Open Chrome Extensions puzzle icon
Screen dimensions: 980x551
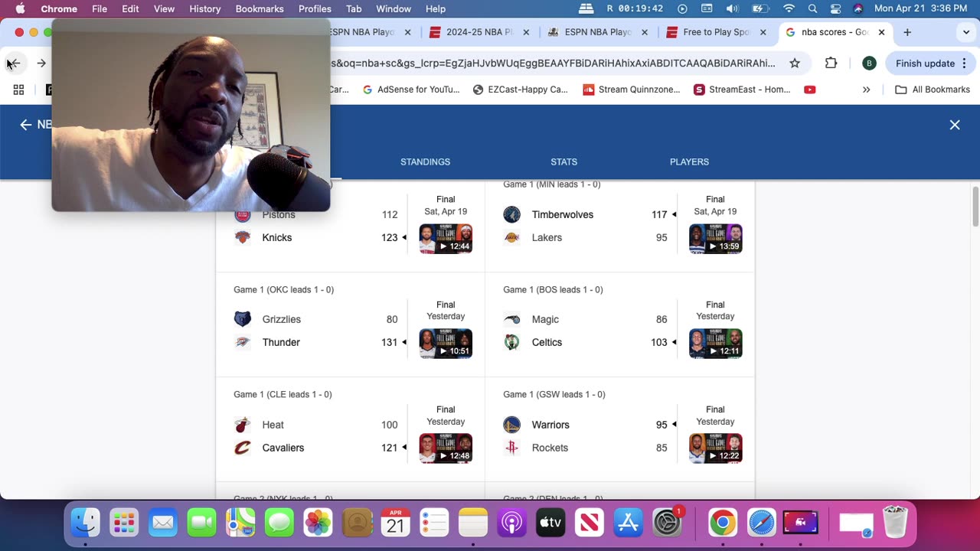coord(831,64)
